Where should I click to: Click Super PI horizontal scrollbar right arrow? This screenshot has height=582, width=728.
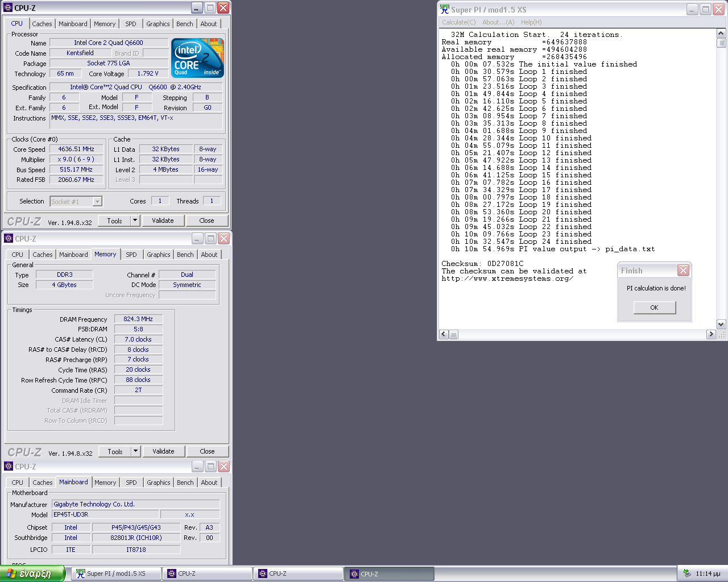tap(711, 335)
